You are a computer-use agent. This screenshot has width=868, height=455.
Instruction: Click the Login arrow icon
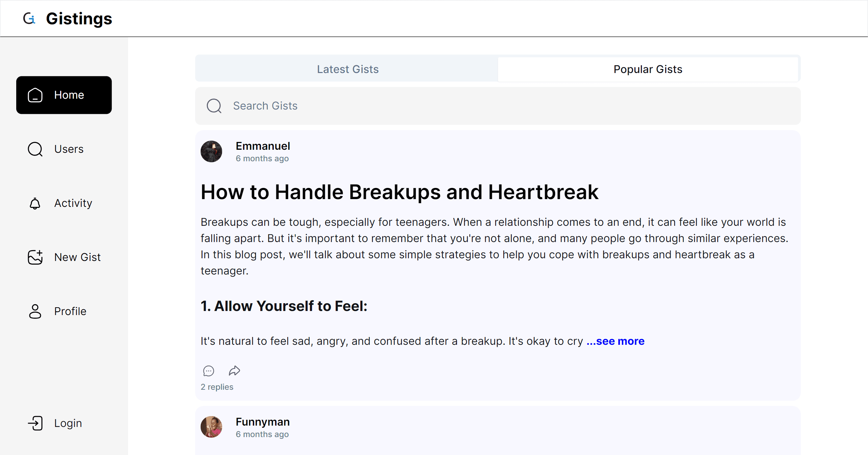(35, 423)
